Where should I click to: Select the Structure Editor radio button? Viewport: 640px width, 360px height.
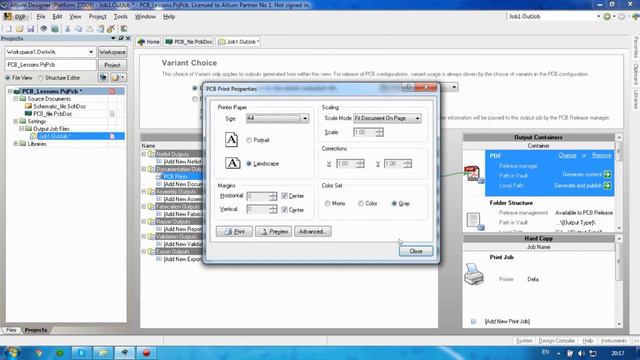[x=40, y=78]
